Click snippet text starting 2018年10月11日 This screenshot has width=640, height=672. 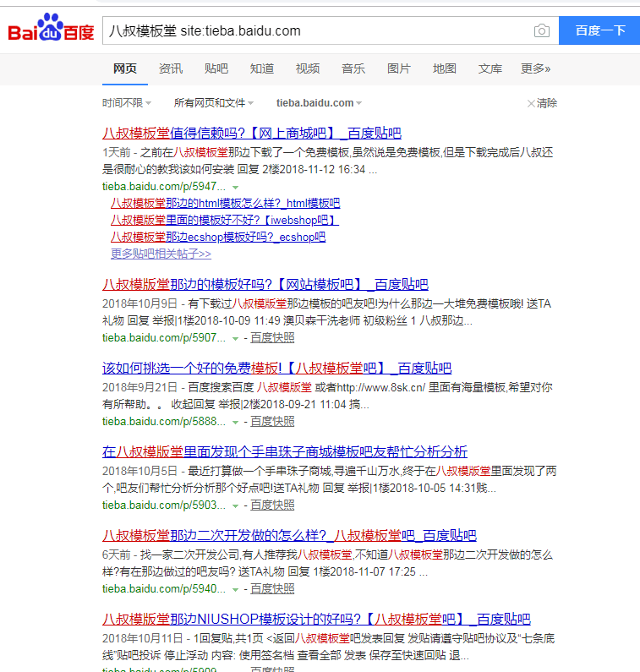(x=328, y=647)
